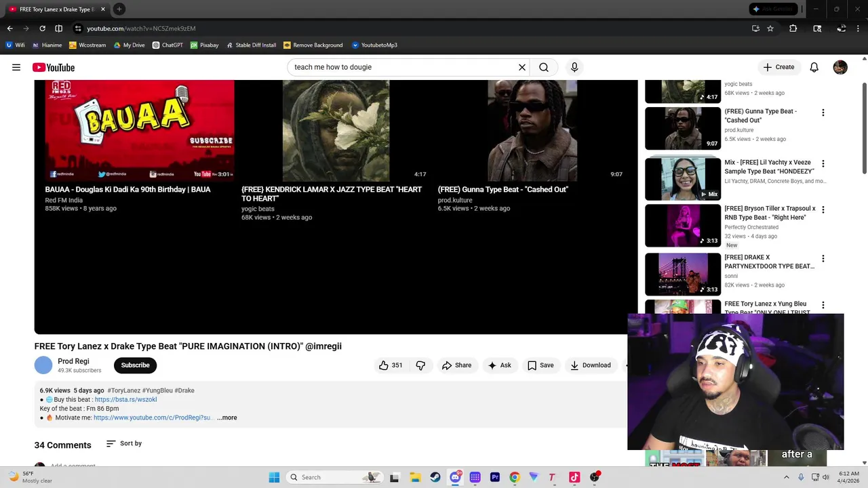This screenshot has width=868, height=488.
Task: Show hidden system tray icons chevron
Action: click(787, 477)
